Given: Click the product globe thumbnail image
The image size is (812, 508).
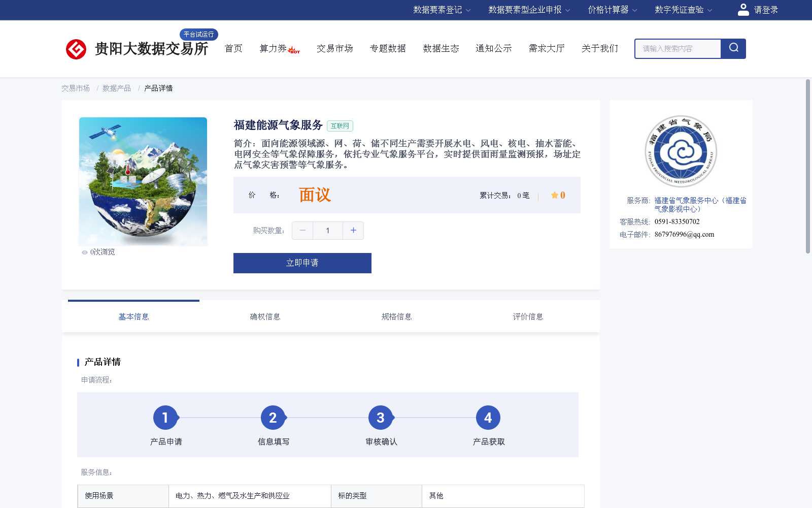Looking at the screenshot, I should pos(143,182).
